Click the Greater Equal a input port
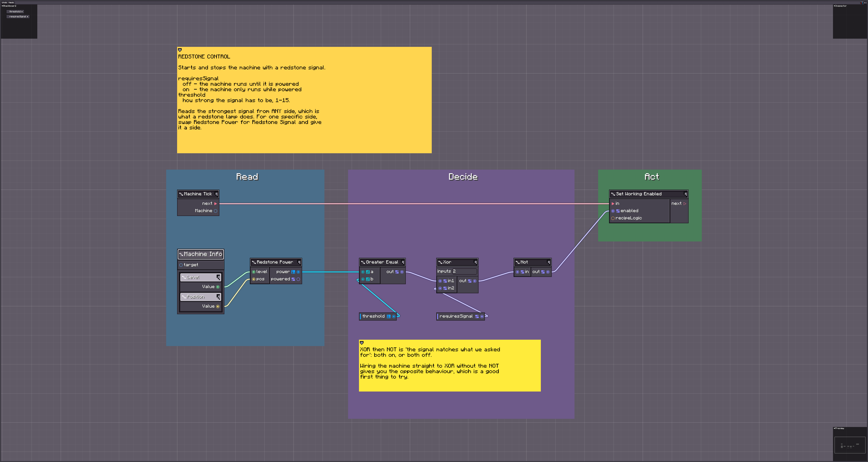 tap(363, 272)
